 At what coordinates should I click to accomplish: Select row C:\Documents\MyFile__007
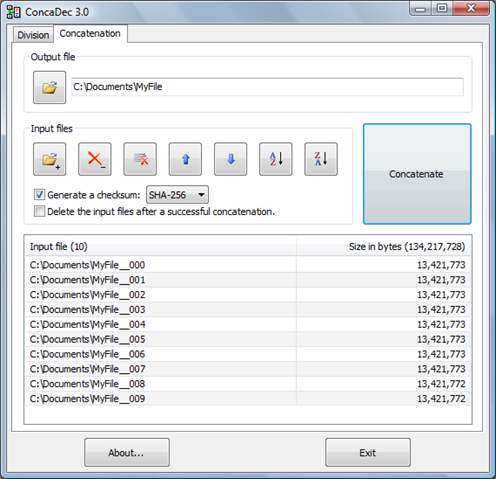[248, 369]
